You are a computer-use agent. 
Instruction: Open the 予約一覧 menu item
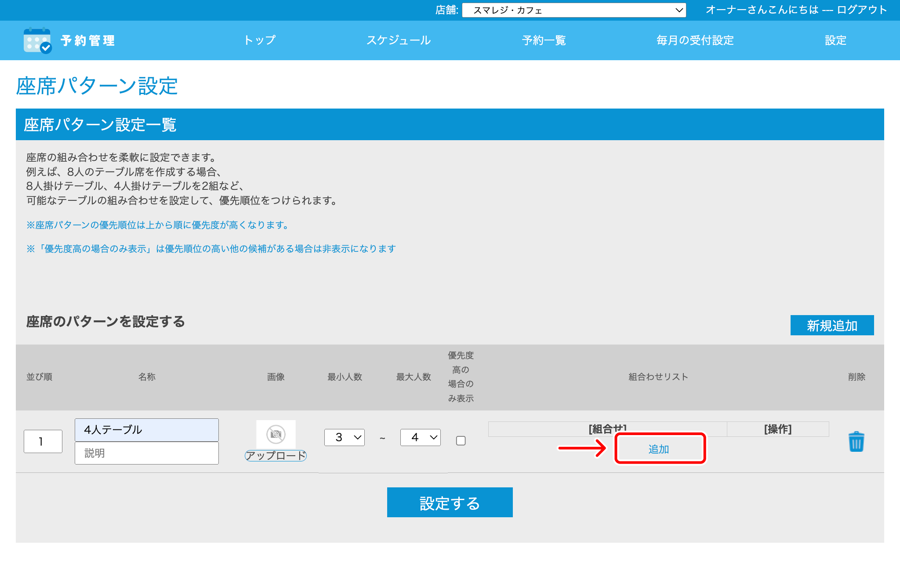544,40
